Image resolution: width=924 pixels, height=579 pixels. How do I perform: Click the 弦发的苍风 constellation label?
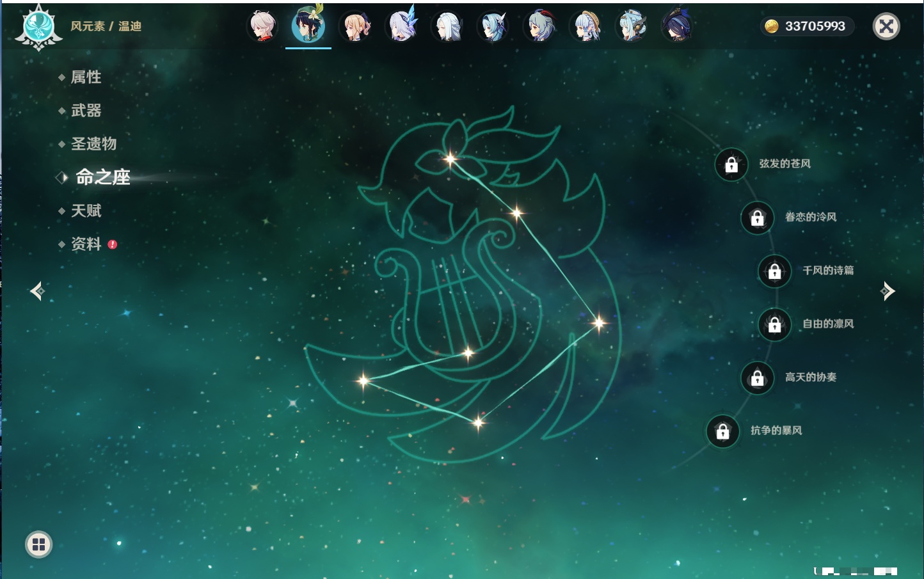click(785, 164)
